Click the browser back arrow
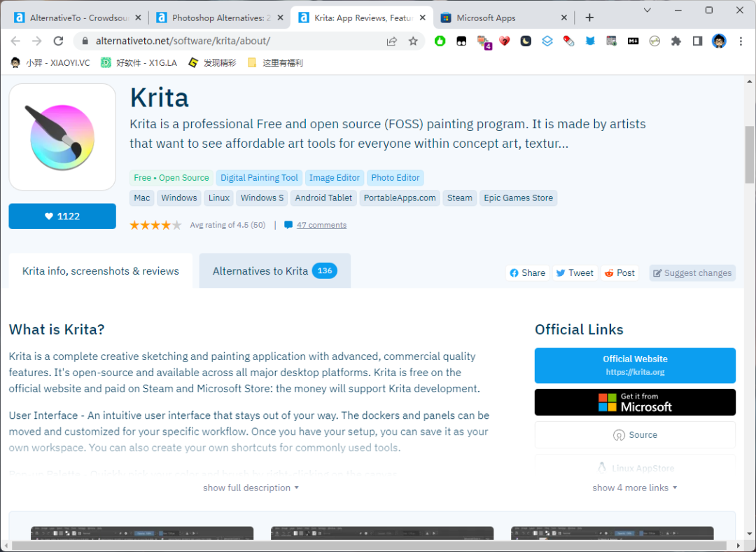The height and width of the screenshot is (552, 756). coord(15,41)
